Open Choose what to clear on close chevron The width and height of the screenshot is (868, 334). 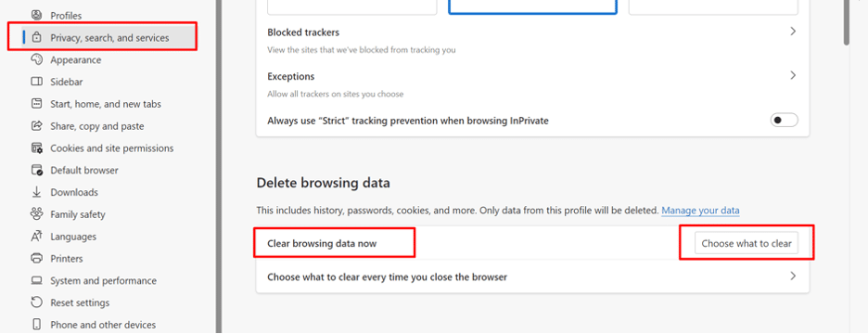coord(793,276)
